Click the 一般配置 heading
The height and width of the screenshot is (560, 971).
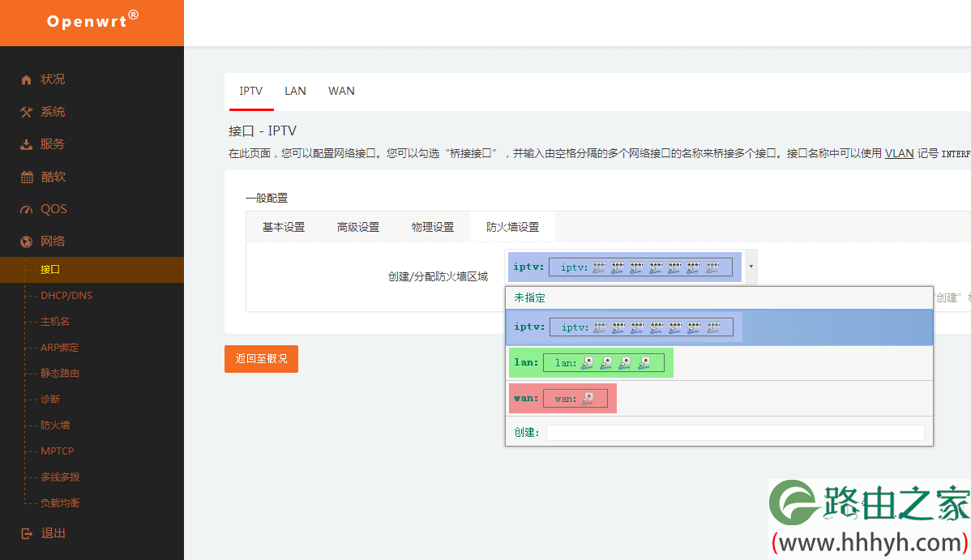[267, 199]
